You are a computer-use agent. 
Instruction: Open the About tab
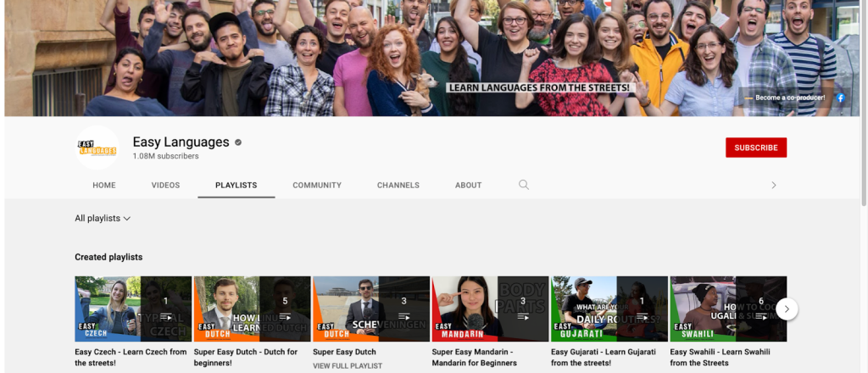coord(468,185)
